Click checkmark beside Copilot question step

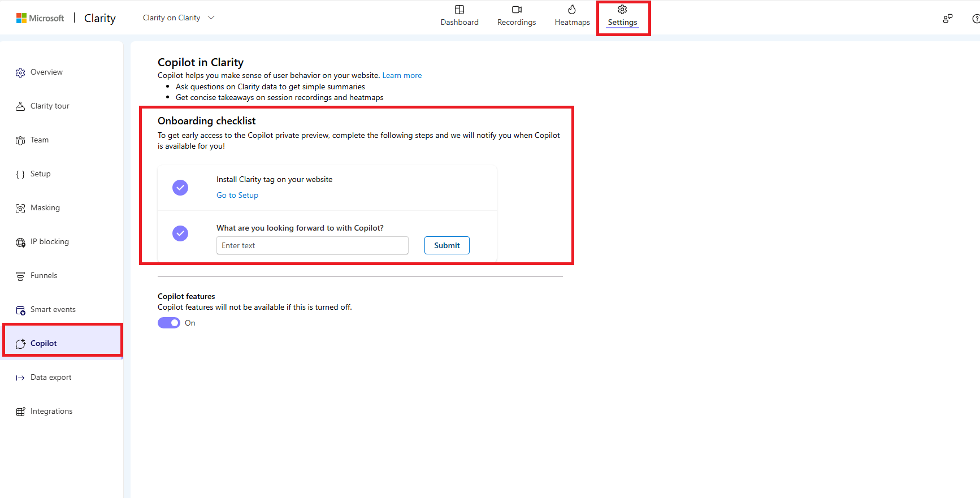[x=180, y=233]
